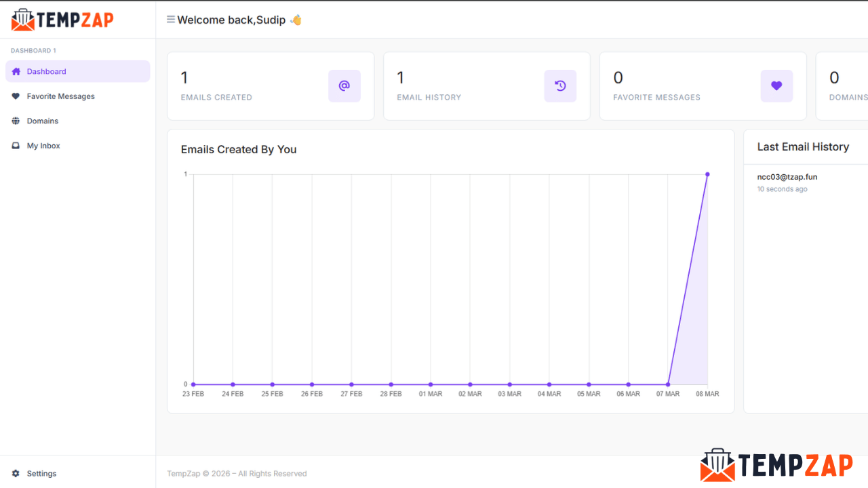The width and height of the screenshot is (868, 488).
Task: Open the Favorite Messages sidebar entry
Action: 60,96
